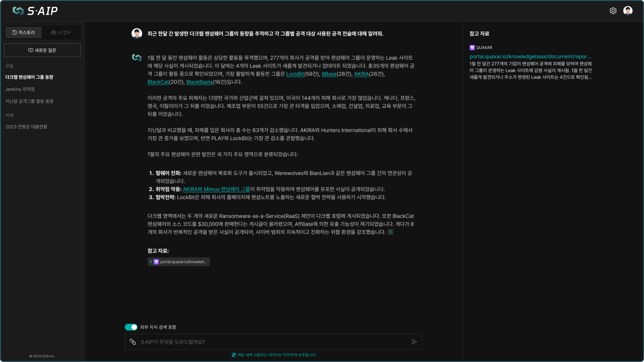Focus the S-AIP question input field
Screen dimensions: 644x362
273,342
